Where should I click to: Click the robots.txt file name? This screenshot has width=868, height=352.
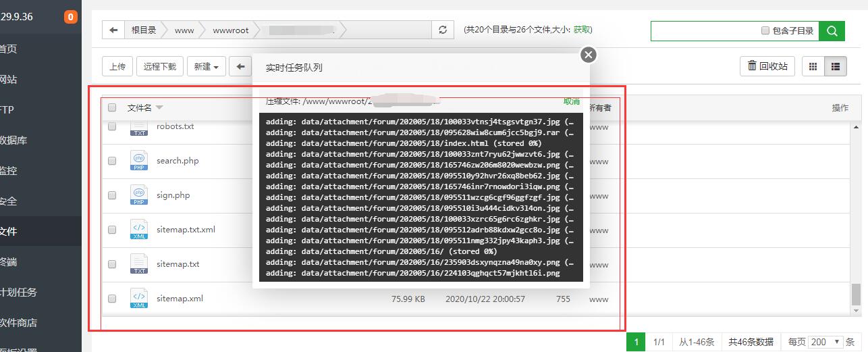(x=175, y=126)
